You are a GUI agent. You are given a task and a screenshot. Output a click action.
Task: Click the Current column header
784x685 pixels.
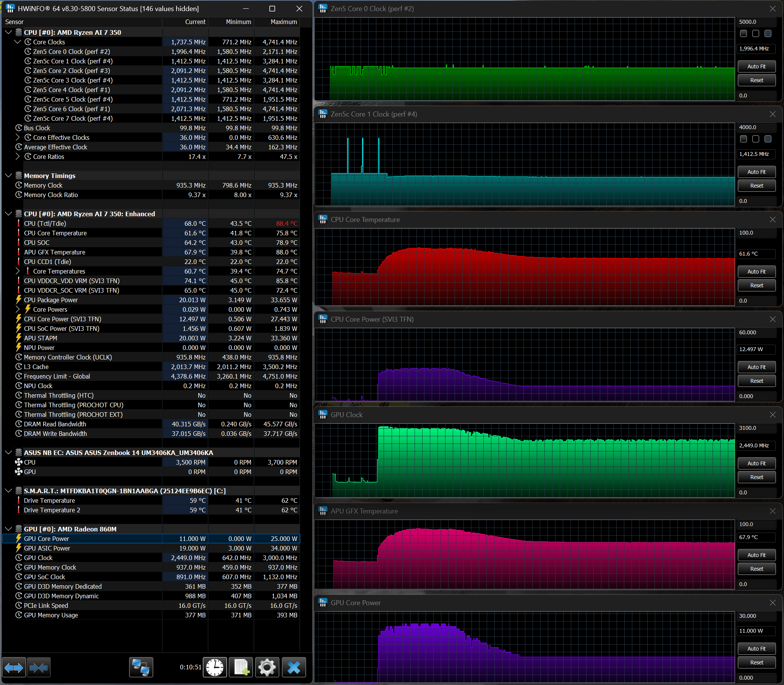coord(195,22)
